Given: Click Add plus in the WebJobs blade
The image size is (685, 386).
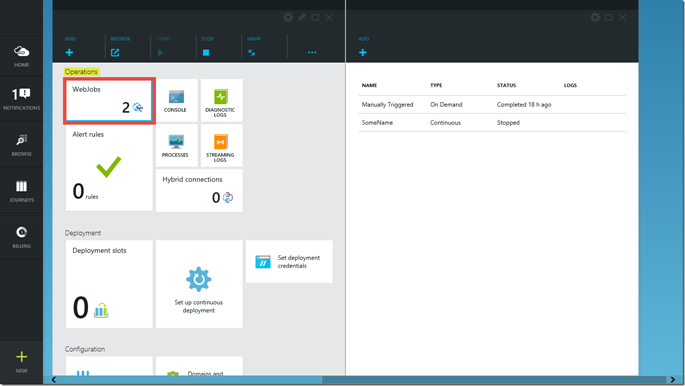Looking at the screenshot, I should [x=363, y=53].
